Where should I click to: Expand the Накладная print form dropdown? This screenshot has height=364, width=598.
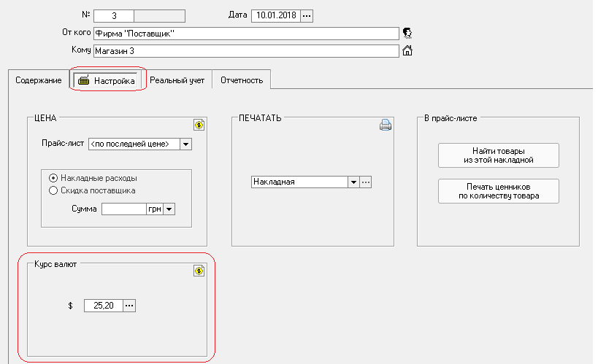pos(353,182)
